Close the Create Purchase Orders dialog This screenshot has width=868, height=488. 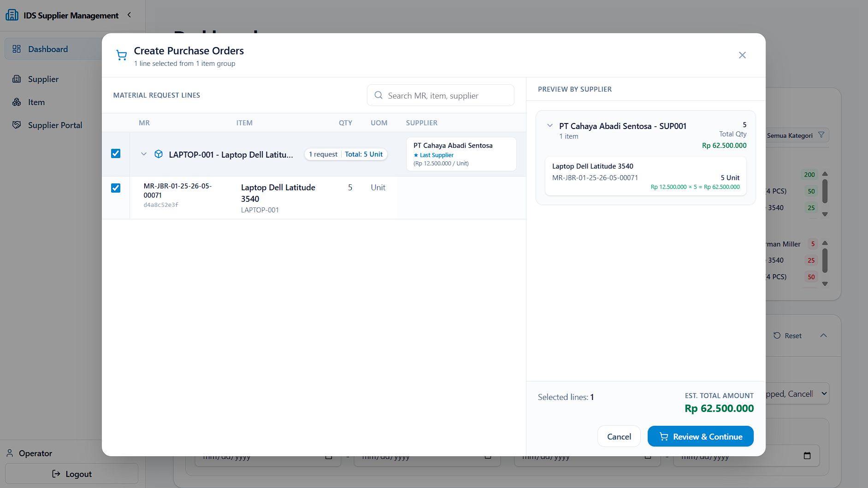point(742,55)
